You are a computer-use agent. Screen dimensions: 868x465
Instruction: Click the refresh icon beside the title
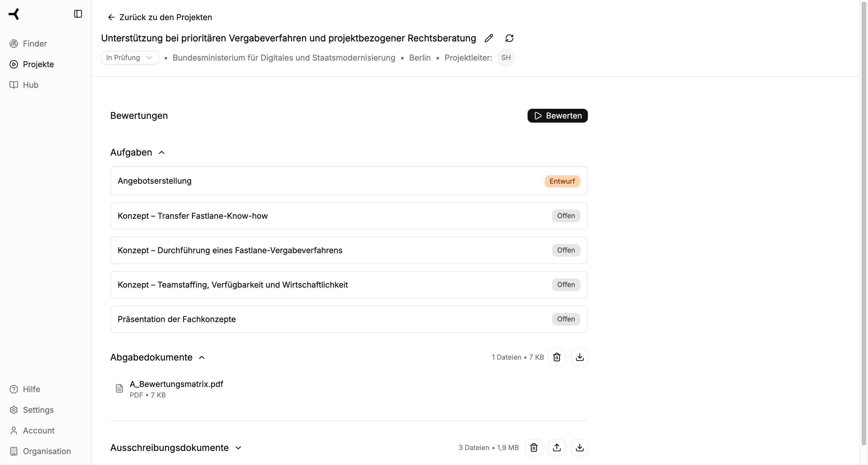click(509, 38)
